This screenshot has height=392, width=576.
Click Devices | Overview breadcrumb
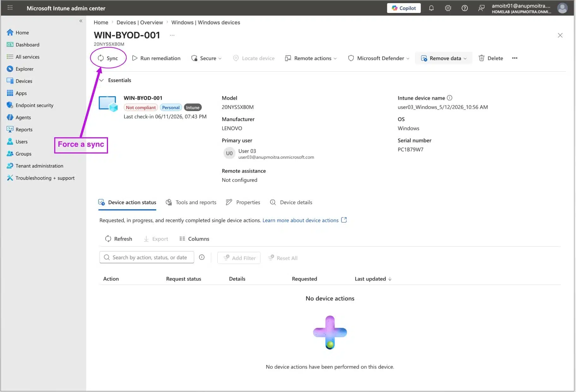(140, 22)
